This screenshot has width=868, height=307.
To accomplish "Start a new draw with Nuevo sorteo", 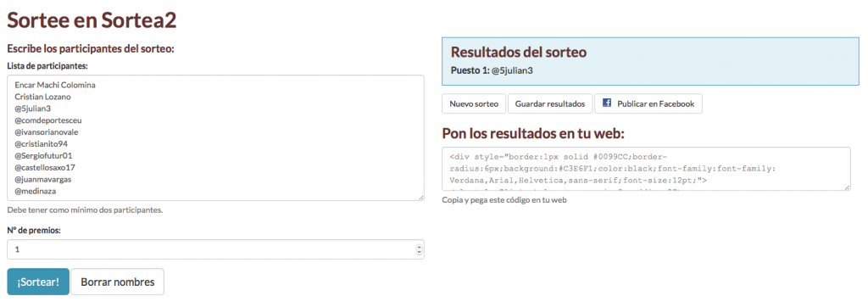I will click(473, 103).
